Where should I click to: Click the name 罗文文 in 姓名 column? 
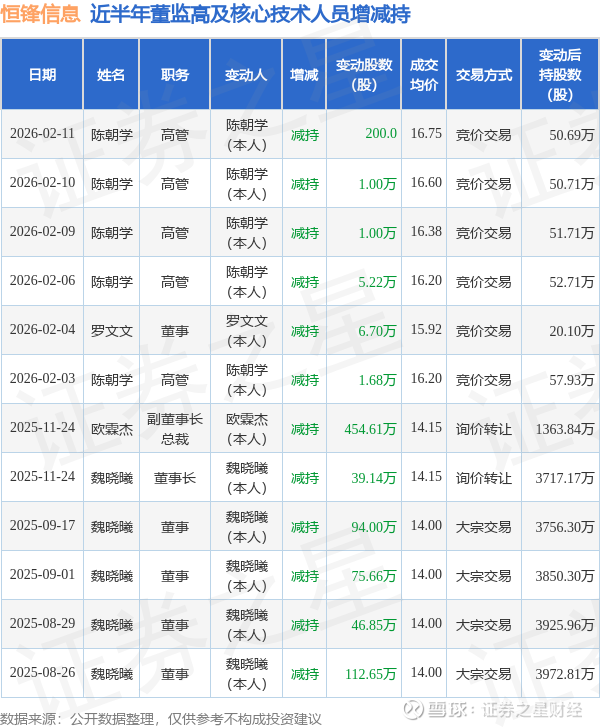click(111, 331)
